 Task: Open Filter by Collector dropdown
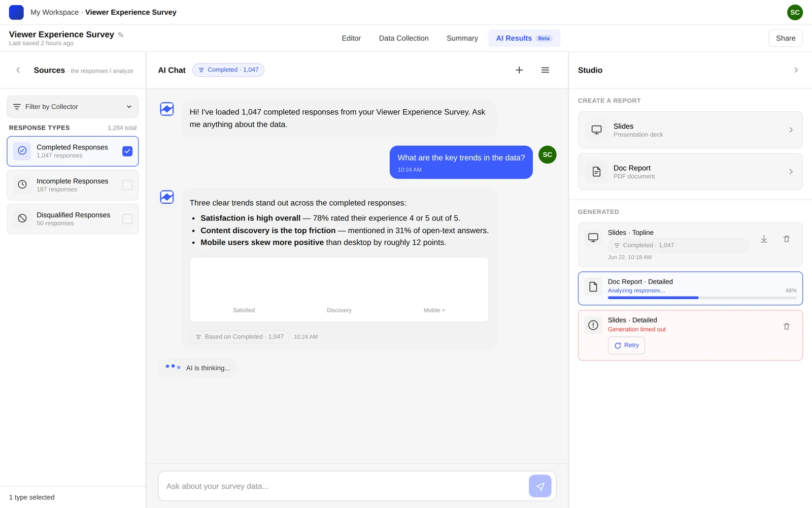pos(73,107)
